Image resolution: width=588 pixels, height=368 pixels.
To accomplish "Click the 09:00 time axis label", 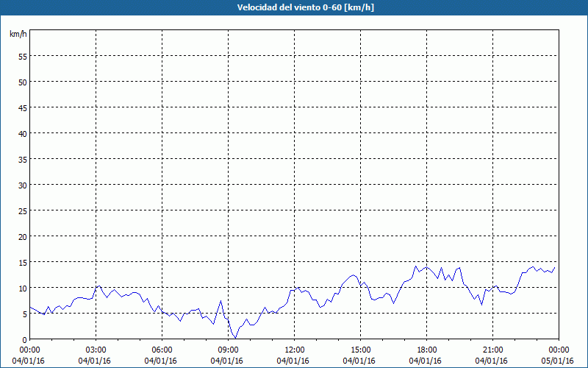I will click(229, 350).
